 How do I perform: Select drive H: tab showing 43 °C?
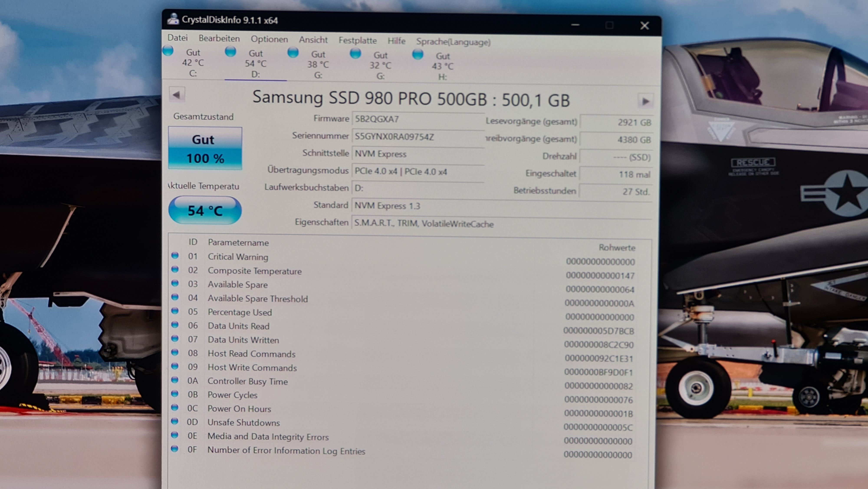coord(442,66)
